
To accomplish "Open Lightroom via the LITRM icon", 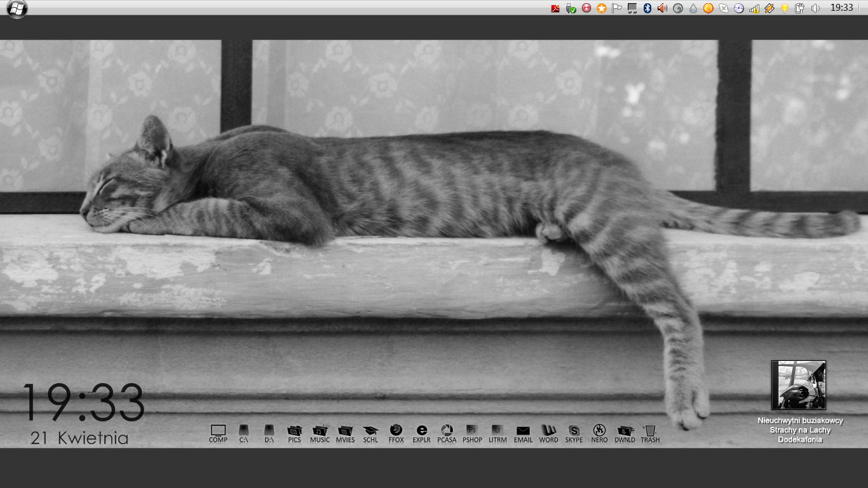I will point(498,433).
